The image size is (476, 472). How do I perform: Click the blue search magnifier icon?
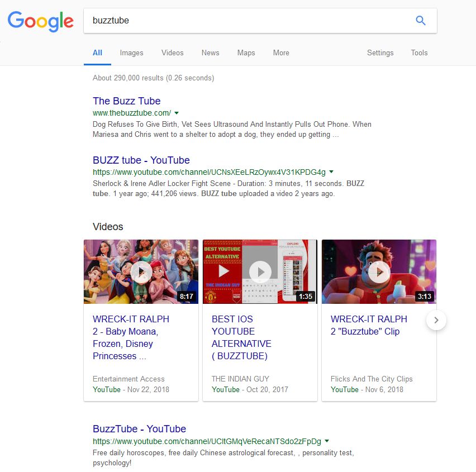[421, 20]
